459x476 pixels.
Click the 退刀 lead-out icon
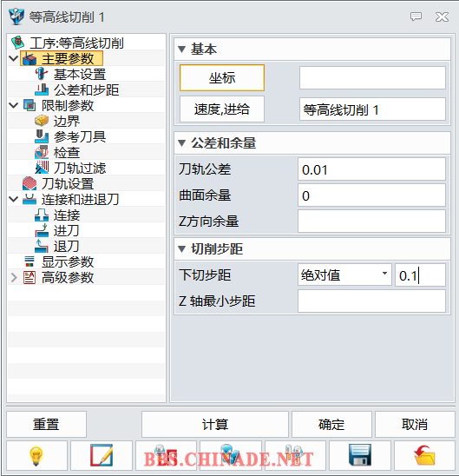tap(42, 246)
